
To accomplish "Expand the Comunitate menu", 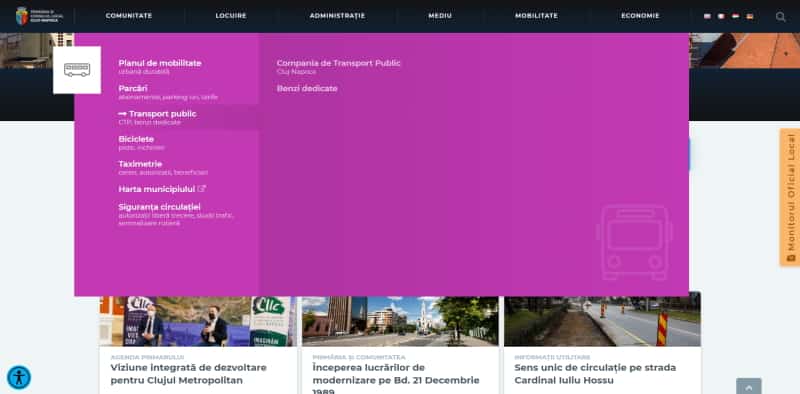I will (x=129, y=16).
